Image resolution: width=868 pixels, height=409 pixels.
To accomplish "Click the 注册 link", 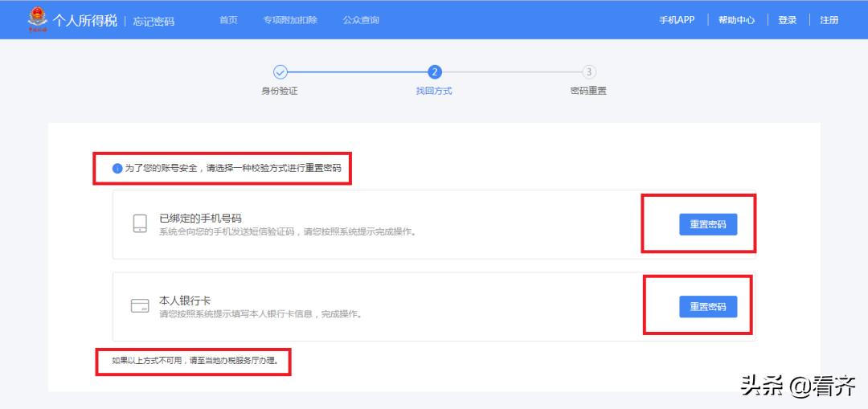I will (829, 20).
